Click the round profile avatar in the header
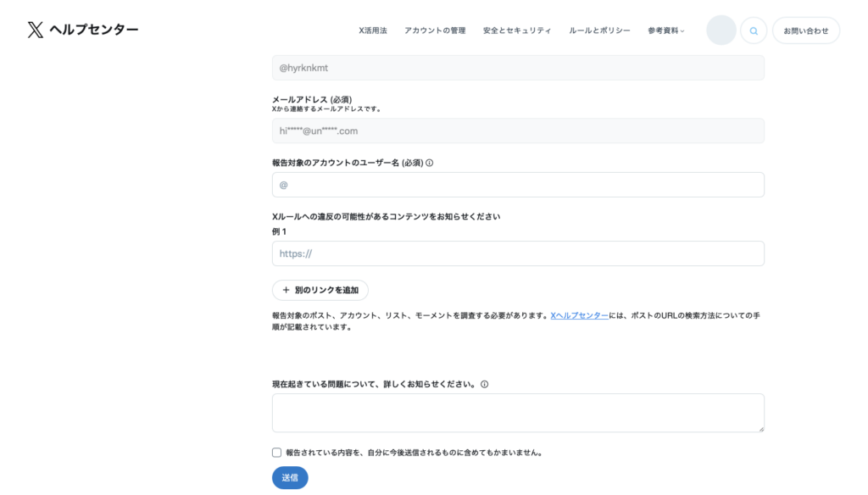This screenshot has height=495, width=868. tap(721, 31)
